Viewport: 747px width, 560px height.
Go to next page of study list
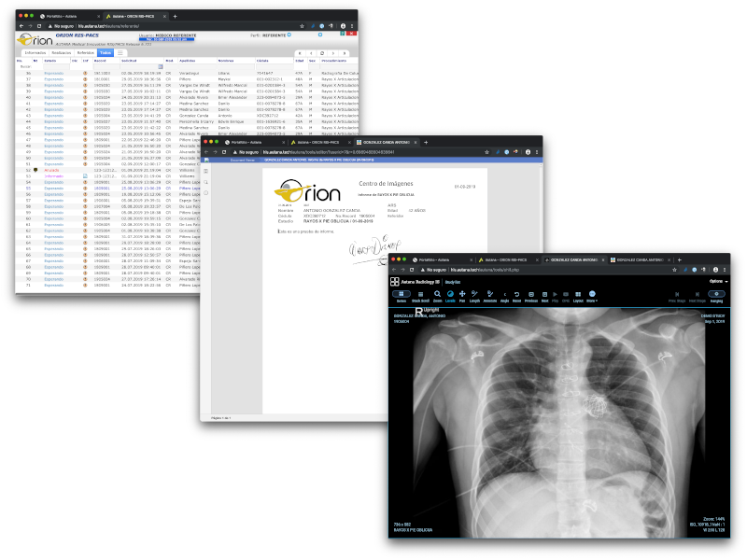(x=333, y=53)
